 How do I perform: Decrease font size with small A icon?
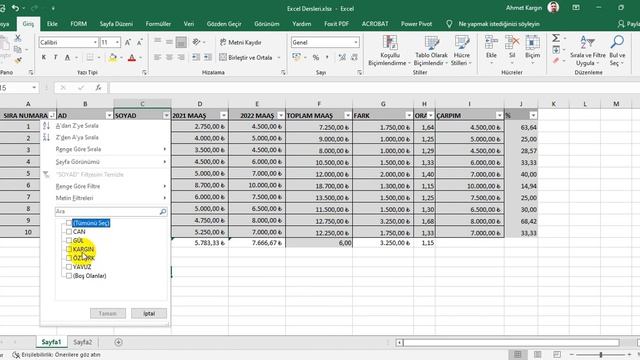pyautogui.click(x=140, y=42)
